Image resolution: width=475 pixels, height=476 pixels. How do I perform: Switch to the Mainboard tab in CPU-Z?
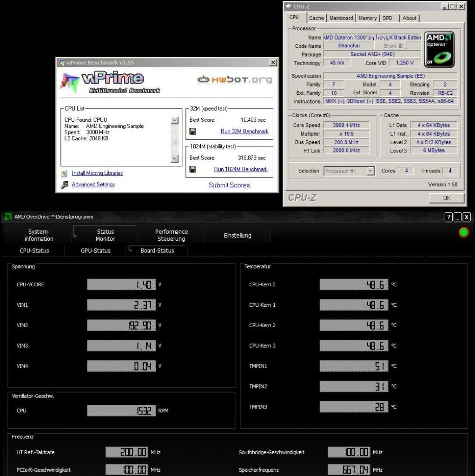click(x=341, y=18)
